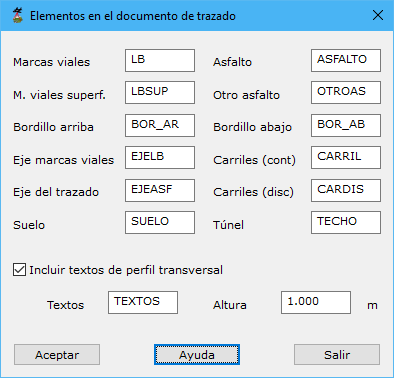
Task: Click the m unit label beside Altura
Action: coord(372,306)
